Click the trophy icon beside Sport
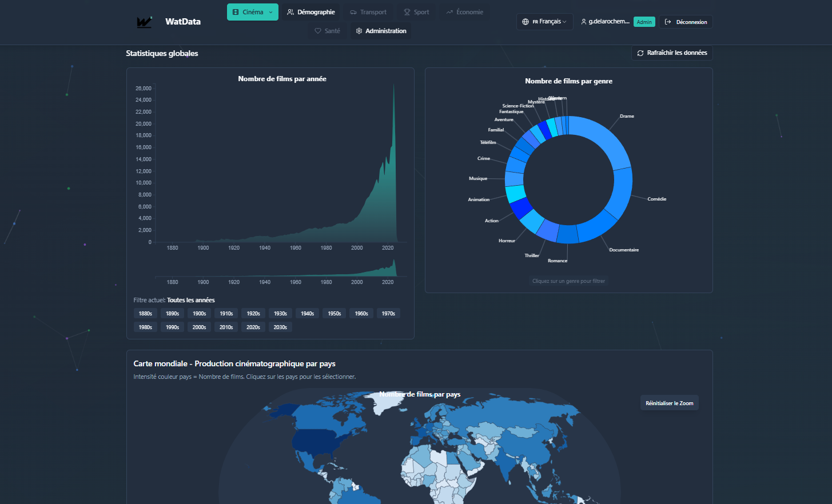This screenshot has width=832, height=504. tap(407, 12)
